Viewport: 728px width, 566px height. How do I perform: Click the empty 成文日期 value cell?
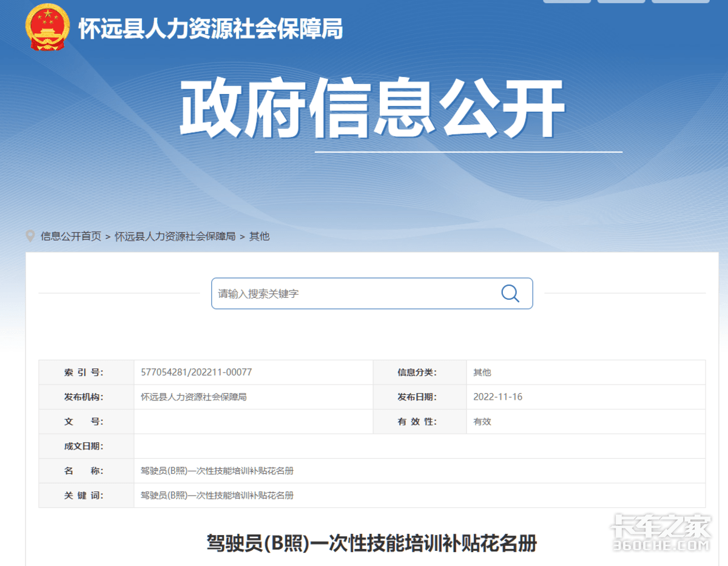[x=419, y=446]
